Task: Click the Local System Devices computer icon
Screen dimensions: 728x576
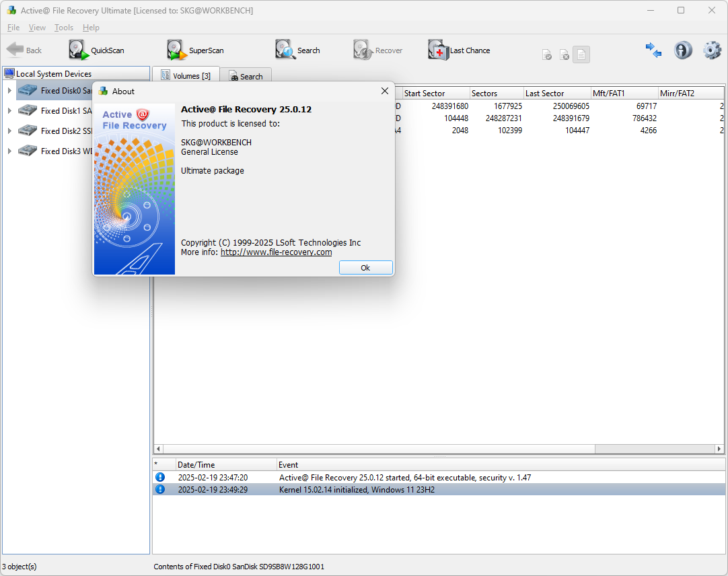Action: click(9, 73)
